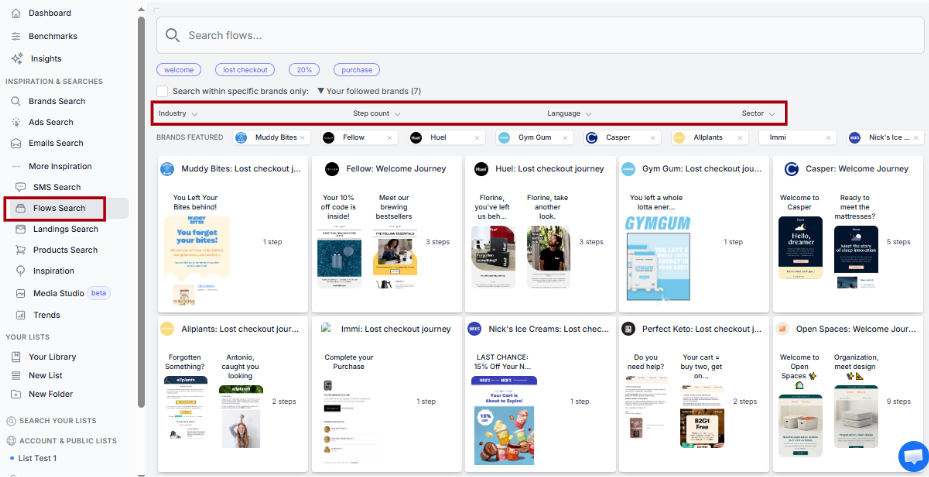The image size is (929, 477).
Task: Click the Trends chart icon
Action: point(21,315)
